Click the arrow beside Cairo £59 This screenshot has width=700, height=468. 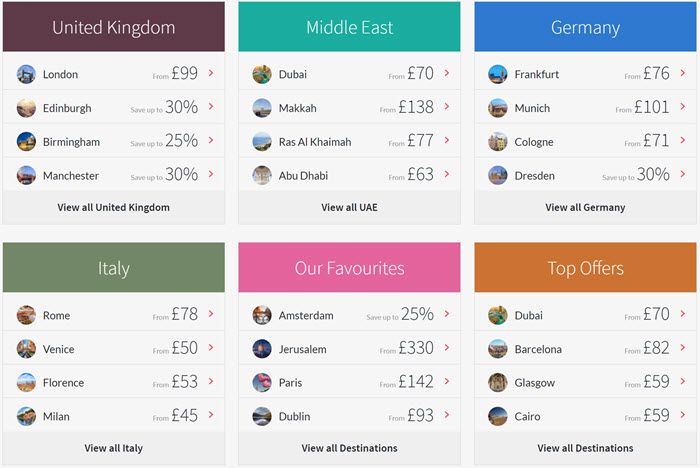683,415
